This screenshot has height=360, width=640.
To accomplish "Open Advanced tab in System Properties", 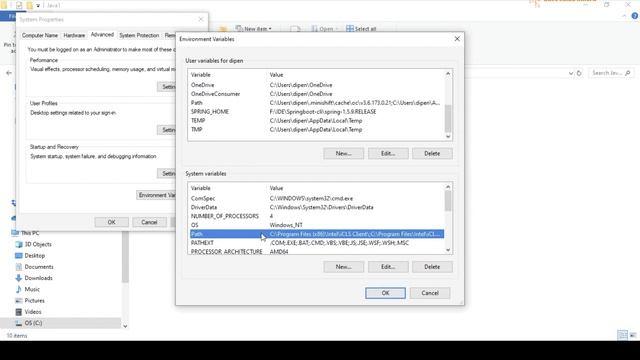I will (x=102, y=35).
